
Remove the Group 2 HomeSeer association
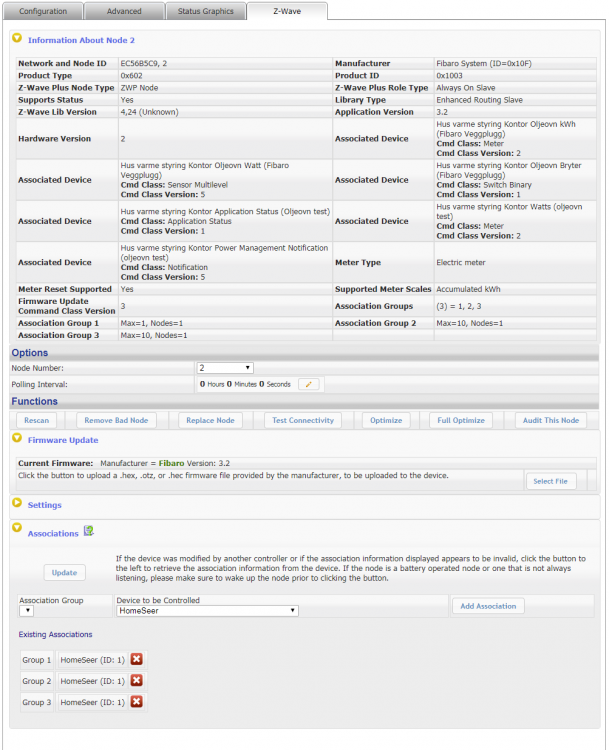point(137,681)
